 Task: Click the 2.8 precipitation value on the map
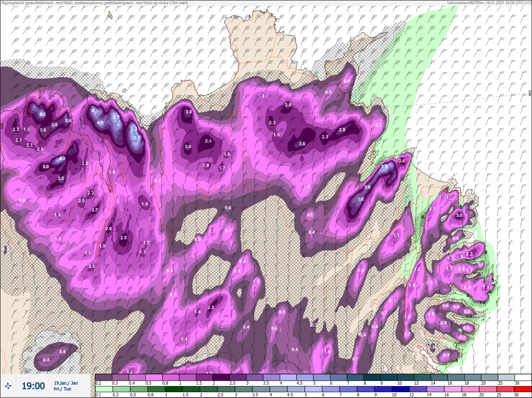(x=288, y=105)
